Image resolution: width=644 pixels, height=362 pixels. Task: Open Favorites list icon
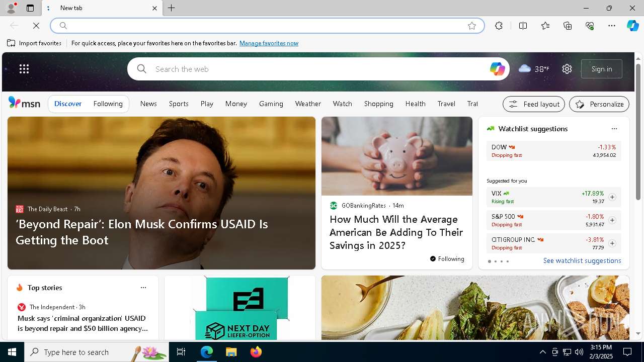coord(545,26)
